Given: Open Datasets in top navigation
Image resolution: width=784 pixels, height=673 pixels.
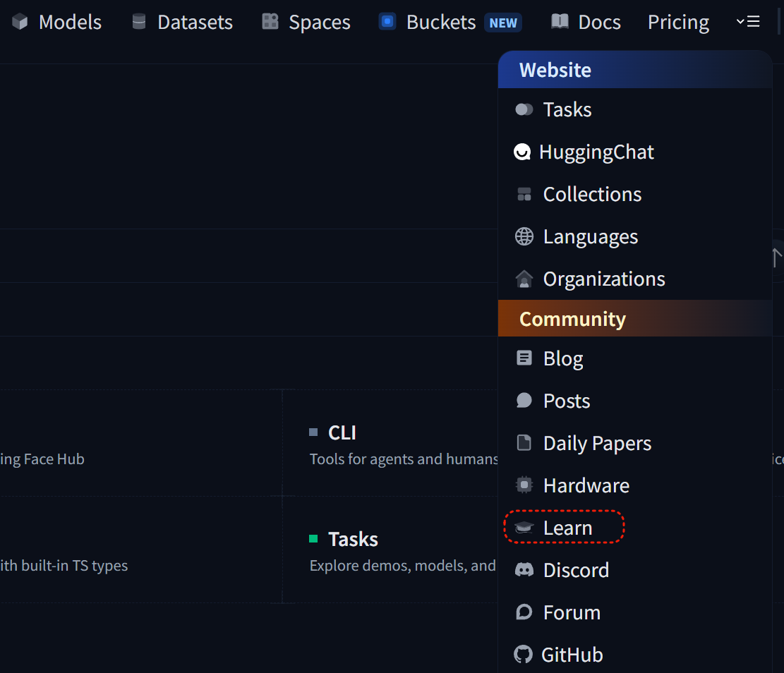Looking at the screenshot, I should pyautogui.click(x=183, y=22).
